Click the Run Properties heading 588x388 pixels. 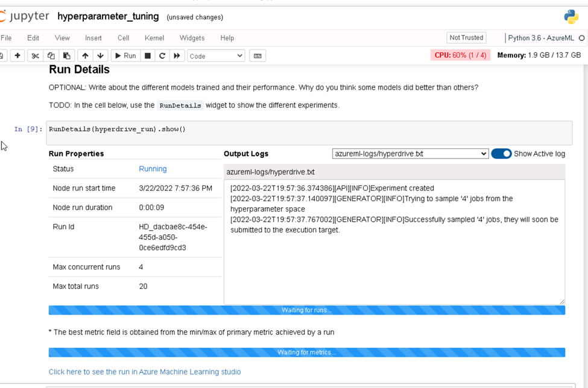76,154
